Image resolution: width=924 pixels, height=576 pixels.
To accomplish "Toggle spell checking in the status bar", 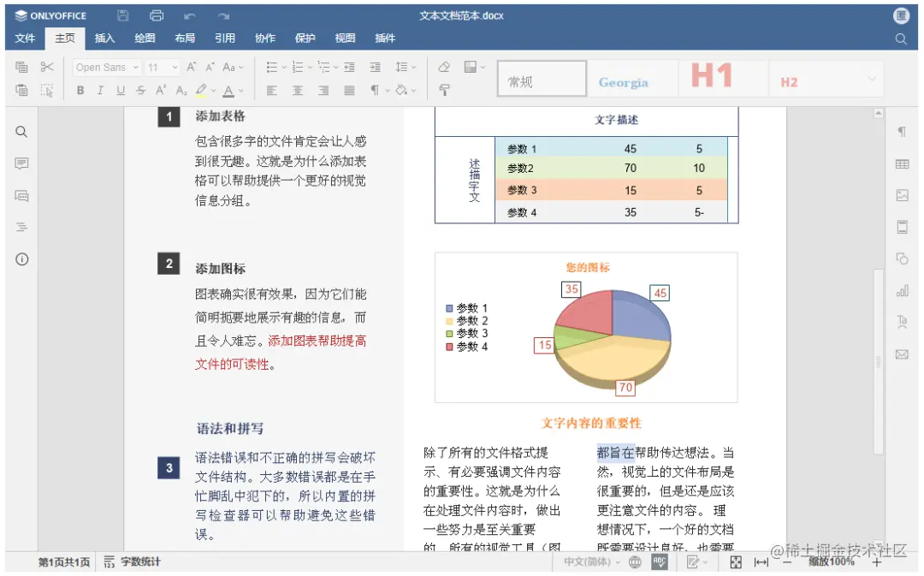I will pyautogui.click(x=660, y=562).
